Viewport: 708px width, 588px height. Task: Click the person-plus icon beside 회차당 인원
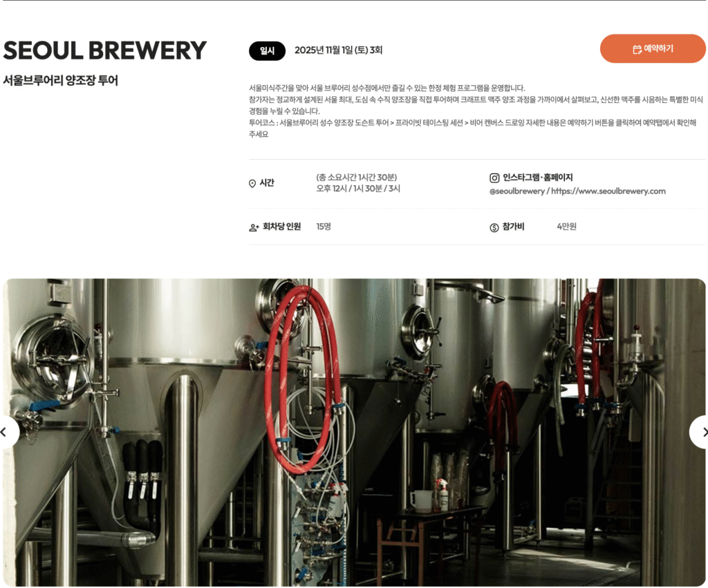(x=254, y=227)
